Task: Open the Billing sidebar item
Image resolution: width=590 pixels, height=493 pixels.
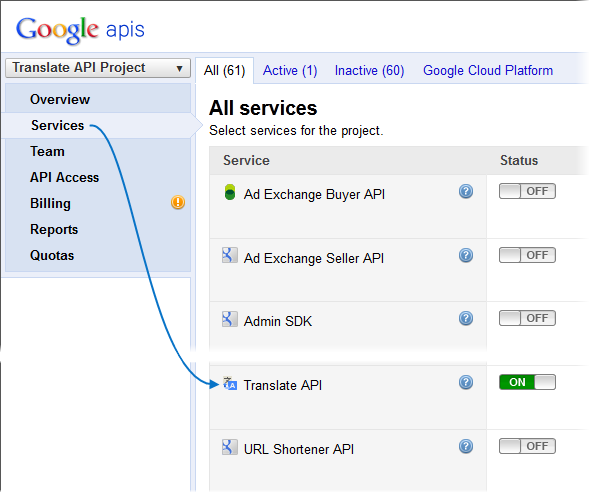Action: click(x=50, y=203)
